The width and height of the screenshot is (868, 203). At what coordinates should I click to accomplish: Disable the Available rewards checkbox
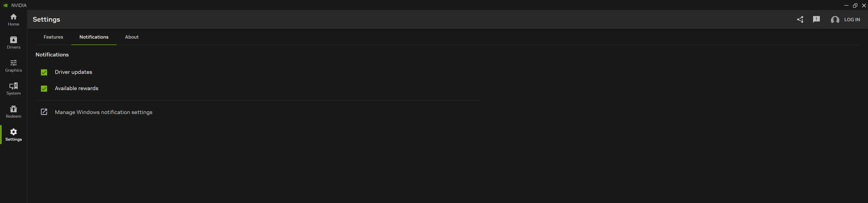pyautogui.click(x=44, y=89)
